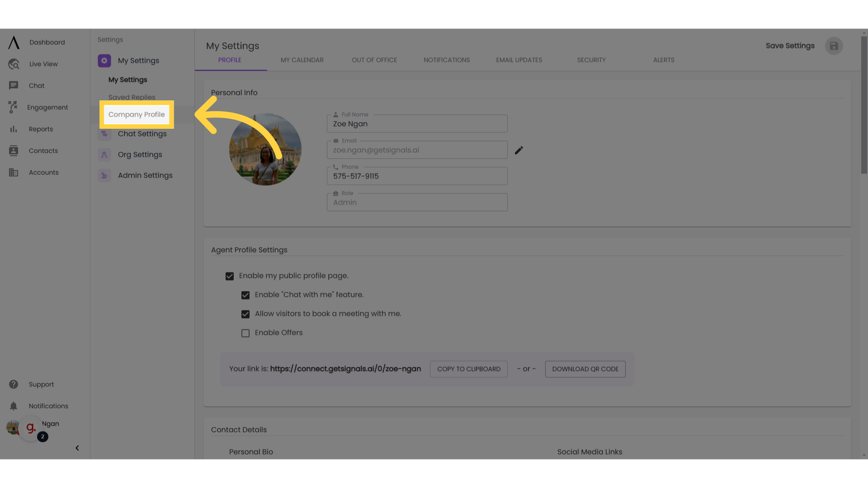The height and width of the screenshot is (488, 868).
Task: Navigate to Chat section
Action: pos(36,85)
